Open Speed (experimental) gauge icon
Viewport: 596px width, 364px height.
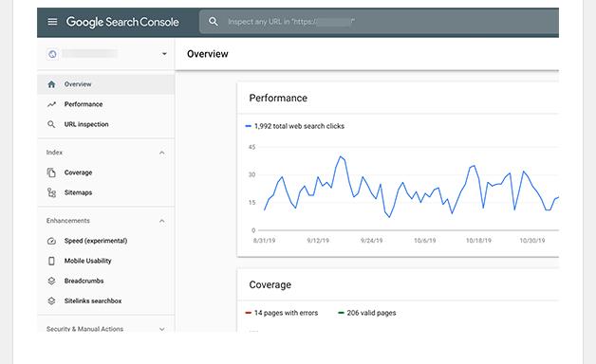point(51,241)
